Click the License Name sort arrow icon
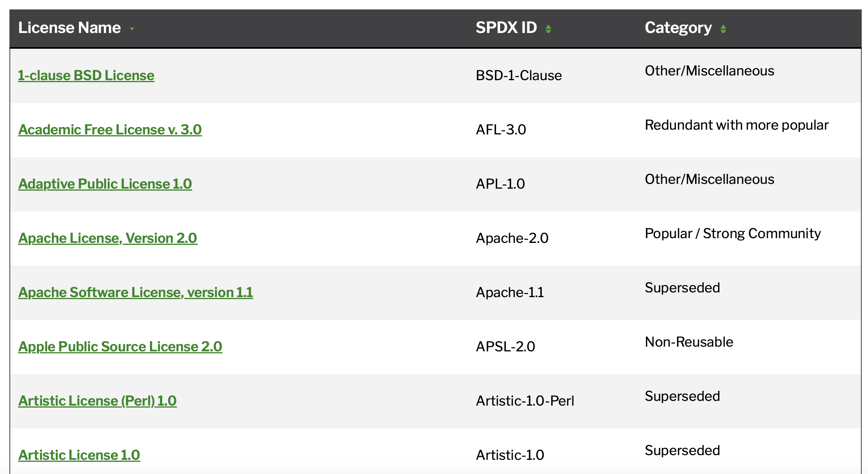Viewport: 868px width, 474px height. 132,29
